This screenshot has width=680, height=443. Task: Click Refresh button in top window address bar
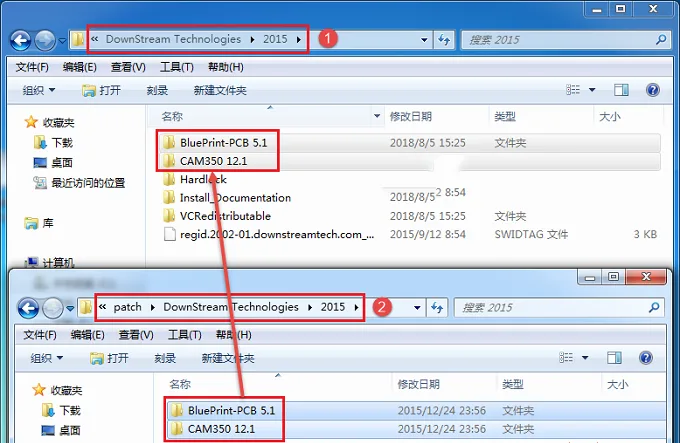[x=444, y=40]
